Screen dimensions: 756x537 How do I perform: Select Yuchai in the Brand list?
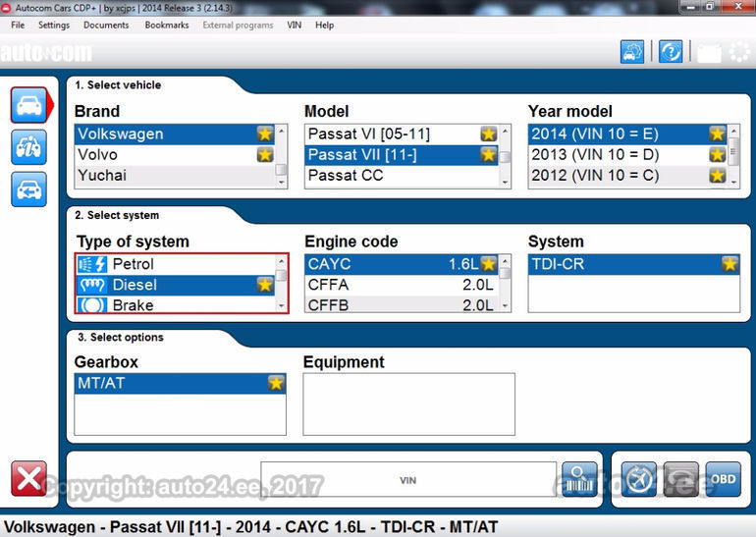pyautogui.click(x=175, y=176)
